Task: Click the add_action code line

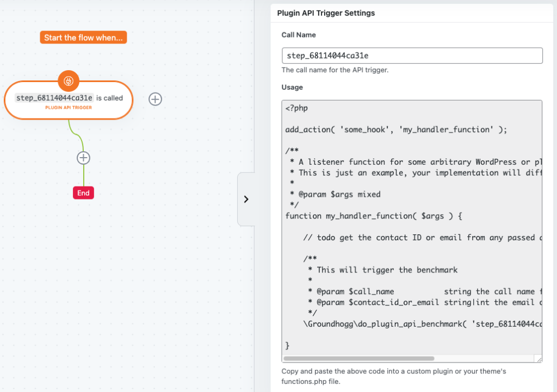Action: (x=396, y=129)
